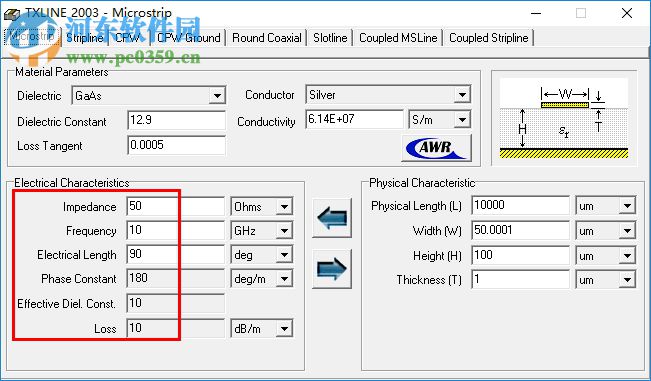
Task: Open the Round Coaxial tab
Action: pyautogui.click(x=267, y=38)
